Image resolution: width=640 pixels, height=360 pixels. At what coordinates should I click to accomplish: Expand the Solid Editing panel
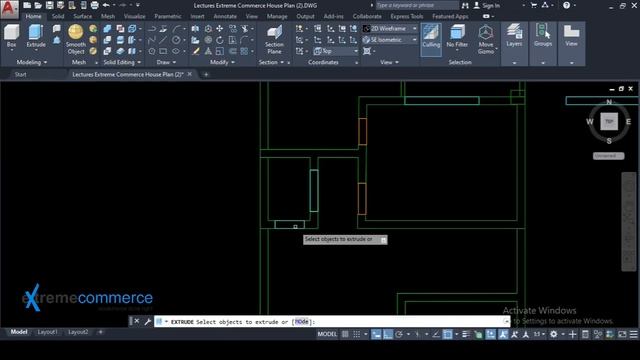(x=122, y=62)
